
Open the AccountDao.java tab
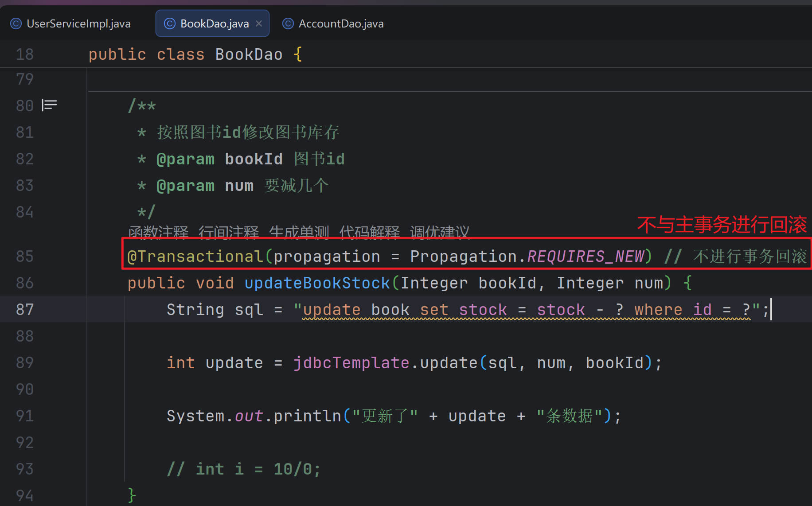[x=340, y=23]
